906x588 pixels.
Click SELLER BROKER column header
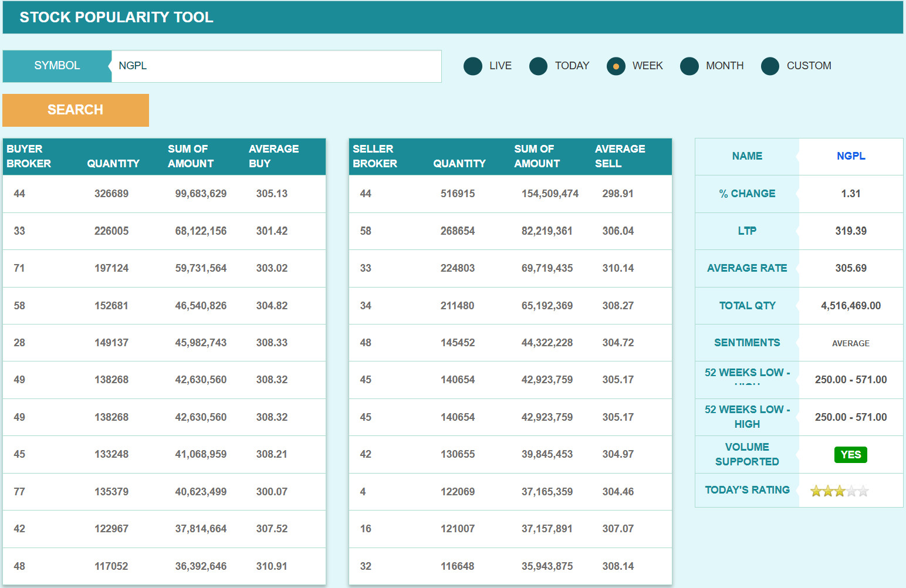coord(375,156)
